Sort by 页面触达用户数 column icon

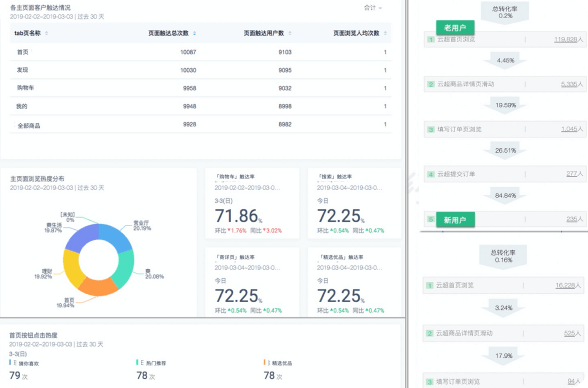click(290, 33)
